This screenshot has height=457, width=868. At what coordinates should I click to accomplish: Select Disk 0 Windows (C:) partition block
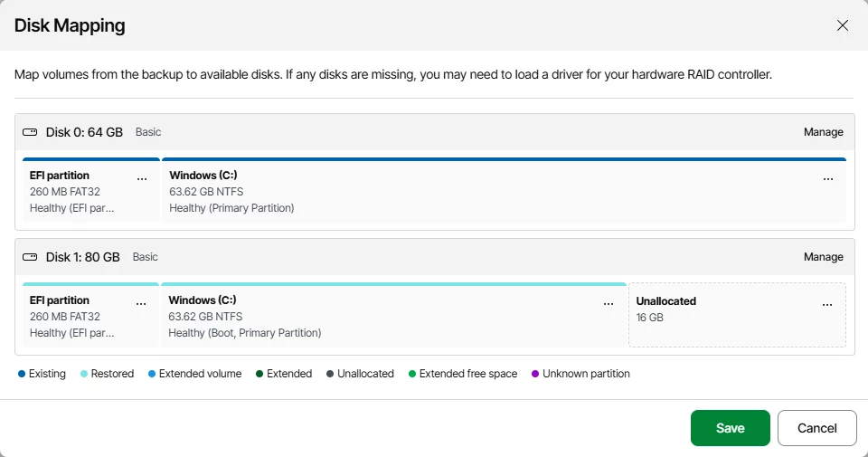click(504, 190)
